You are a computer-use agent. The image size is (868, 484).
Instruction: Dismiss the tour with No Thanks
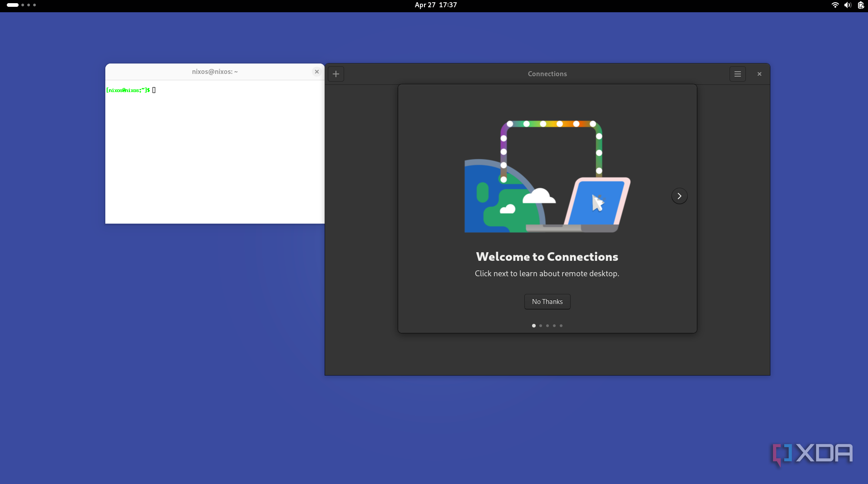click(x=547, y=302)
